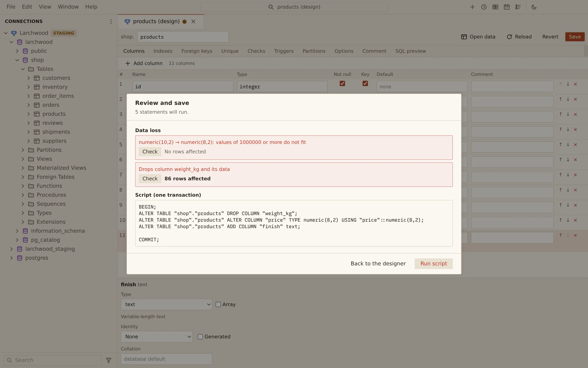Image resolution: width=588 pixels, height=368 pixels.
Task: Expand the public schema
Action: (17, 51)
